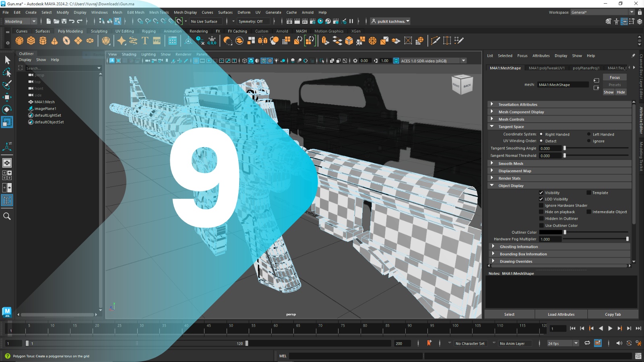
Task: Switch to the Rendering shelf tab
Action: tap(199, 31)
